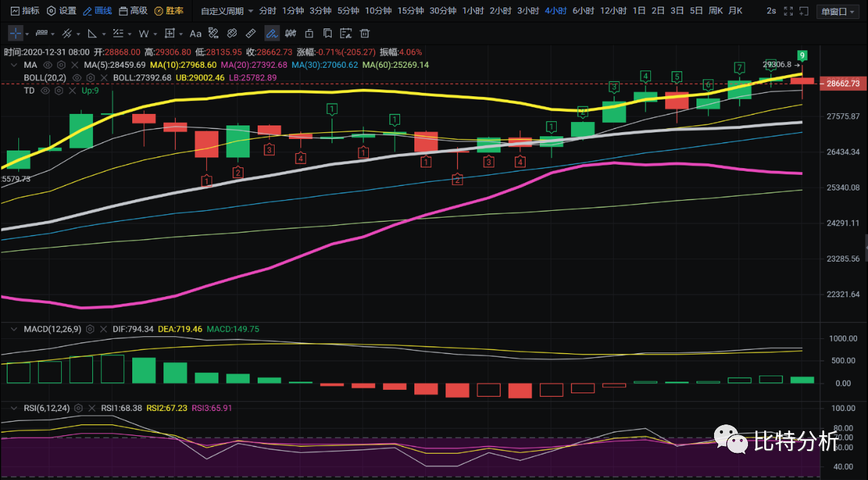868x480 pixels.
Task: Click the 胜率 win rate button
Action: (169, 11)
